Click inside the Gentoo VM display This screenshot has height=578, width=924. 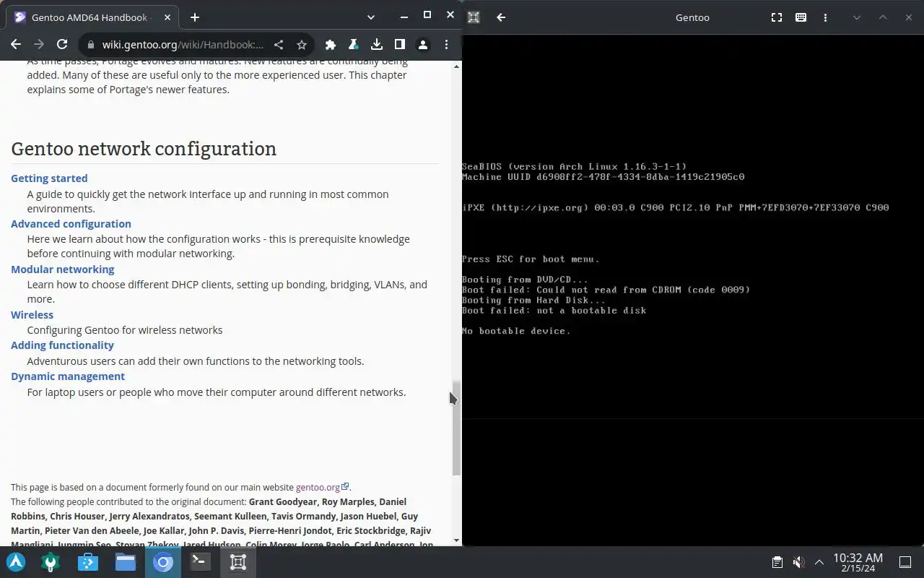[693, 289]
